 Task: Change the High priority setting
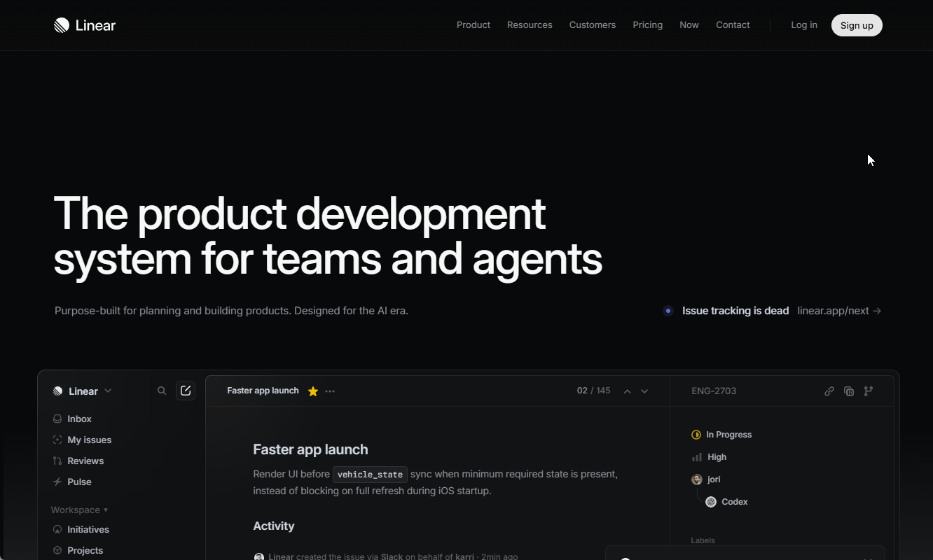coord(709,457)
